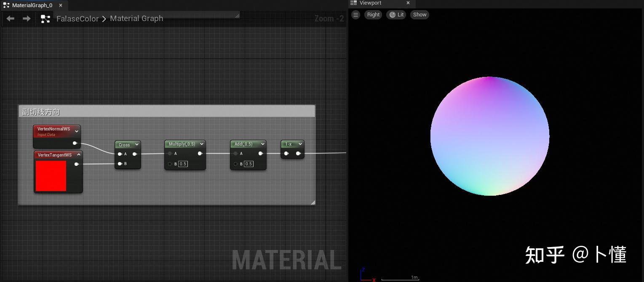Click the Show button in the viewport

pos(420,14)
